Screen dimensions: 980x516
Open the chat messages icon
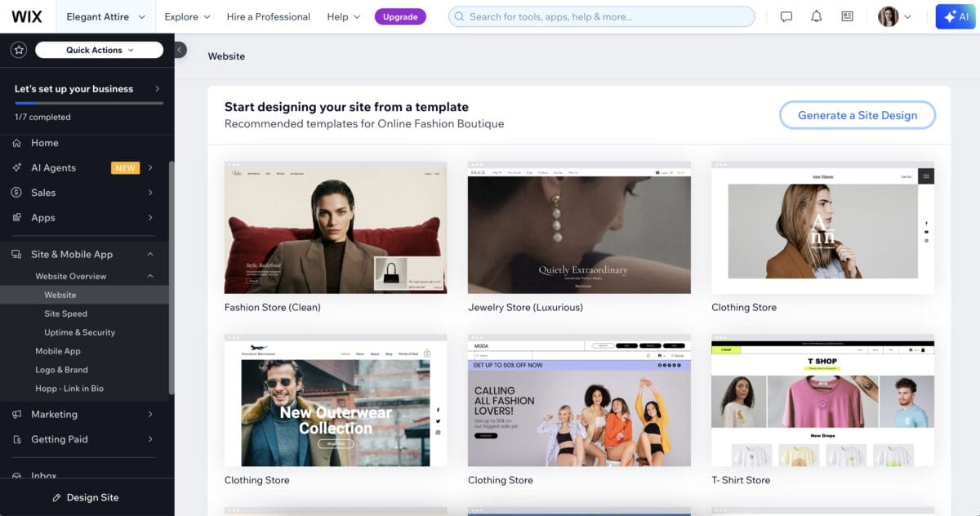click(x=786, y=16)
